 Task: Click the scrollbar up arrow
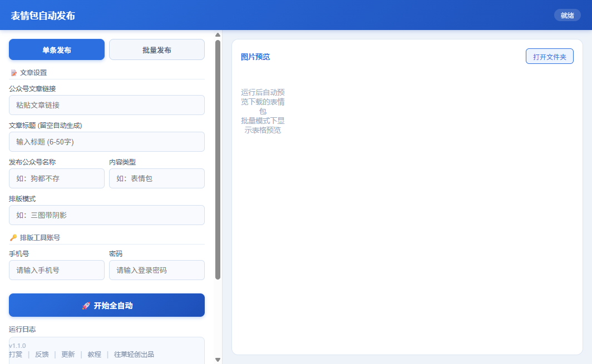[218, 34]
